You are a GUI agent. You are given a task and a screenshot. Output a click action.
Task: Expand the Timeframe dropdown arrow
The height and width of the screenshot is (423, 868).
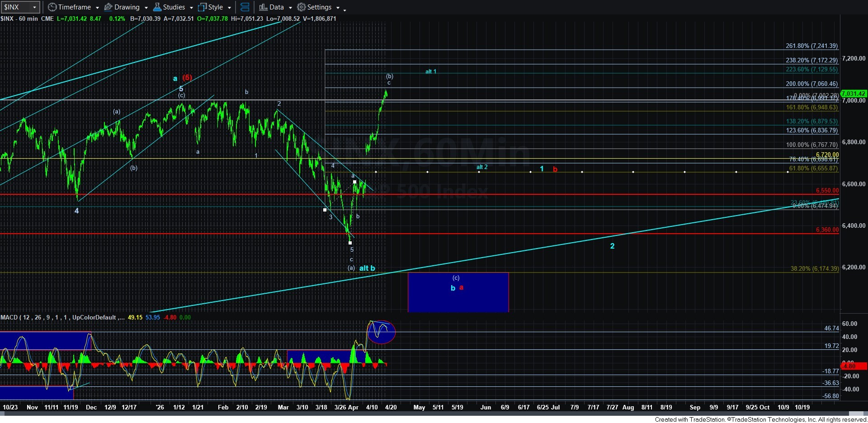97,8
